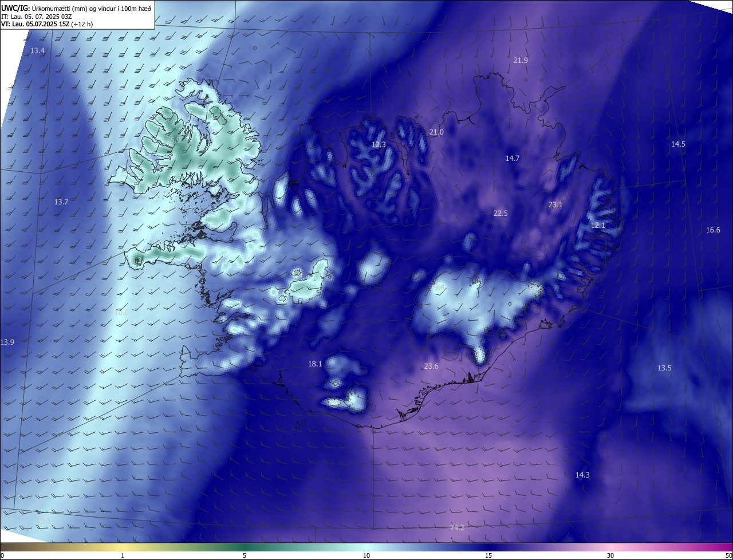
Task: Click the map value label 13.5
Action: (x=664, y=368)
